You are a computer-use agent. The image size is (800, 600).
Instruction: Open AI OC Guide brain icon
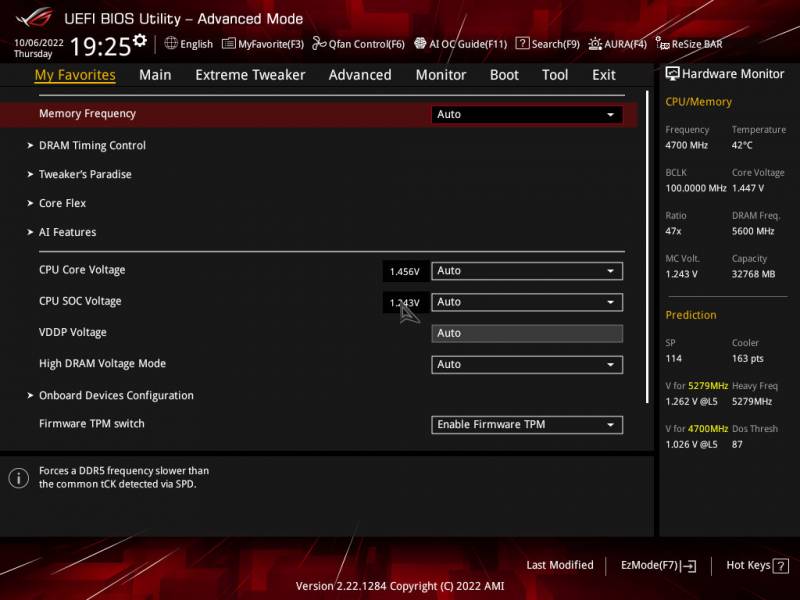coord(420,43)
